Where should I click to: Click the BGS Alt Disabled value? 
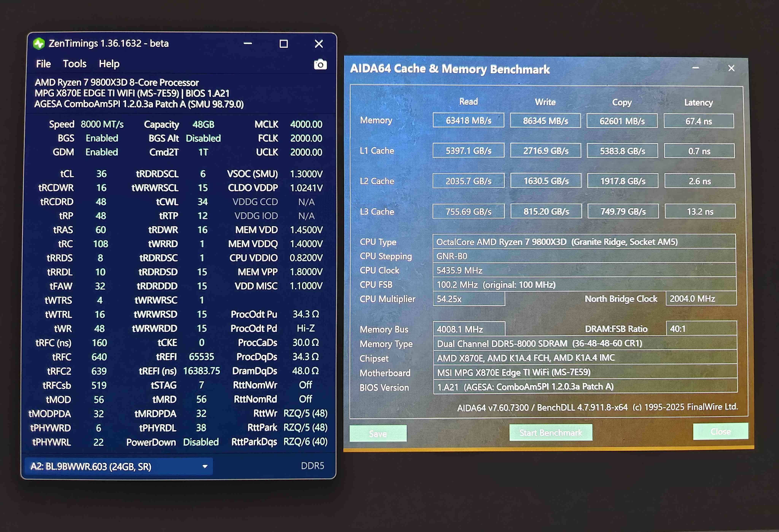pos(203,138)
